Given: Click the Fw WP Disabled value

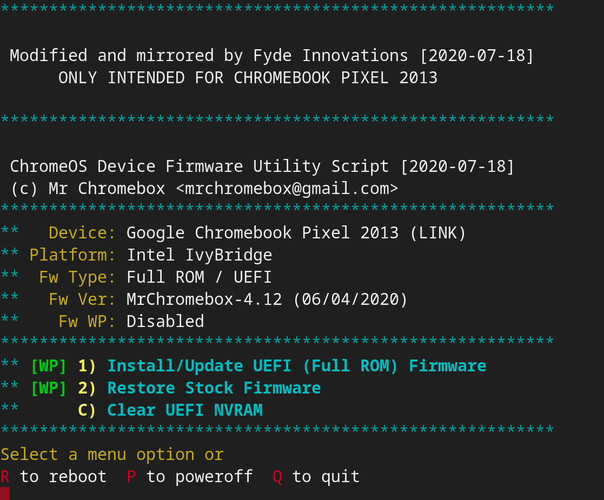Looking at the screenshot, I should pos(165,322).
